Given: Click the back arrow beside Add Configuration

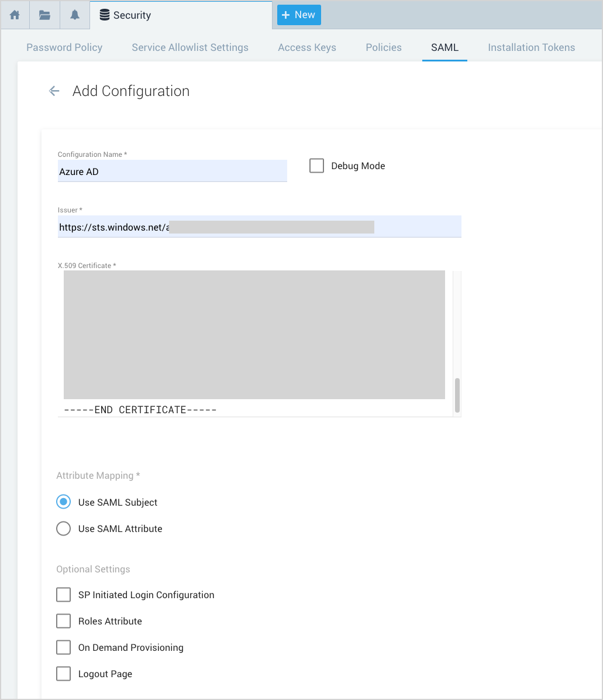Looking at the screenshot, I should pyautogui.click(x=54, y=91).
